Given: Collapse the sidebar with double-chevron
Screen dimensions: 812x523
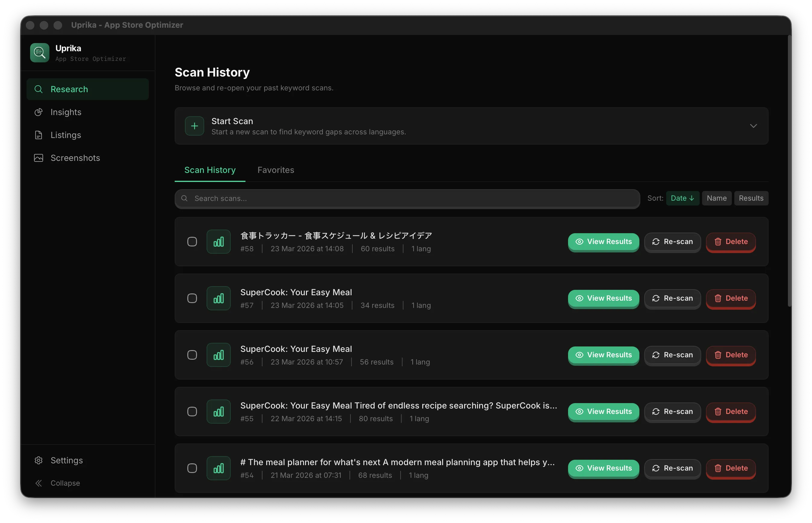Looking at the screenshot, I should [x=39, y=483].
